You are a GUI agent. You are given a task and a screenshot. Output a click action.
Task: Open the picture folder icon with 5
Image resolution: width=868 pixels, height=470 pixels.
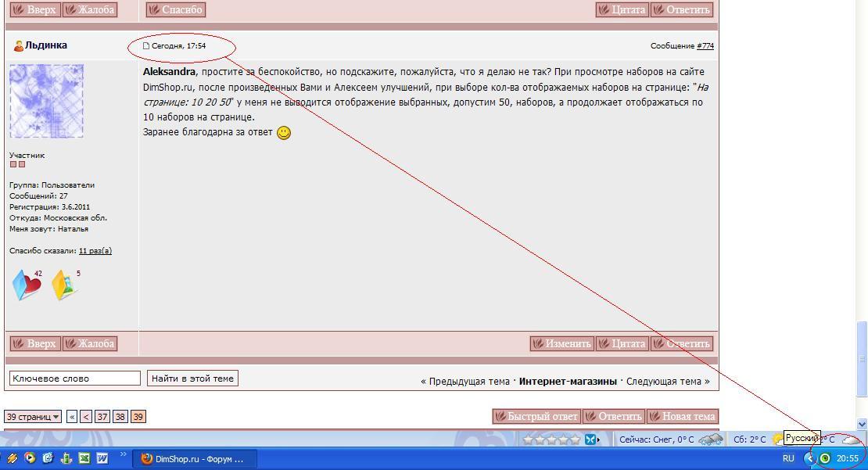64,285
